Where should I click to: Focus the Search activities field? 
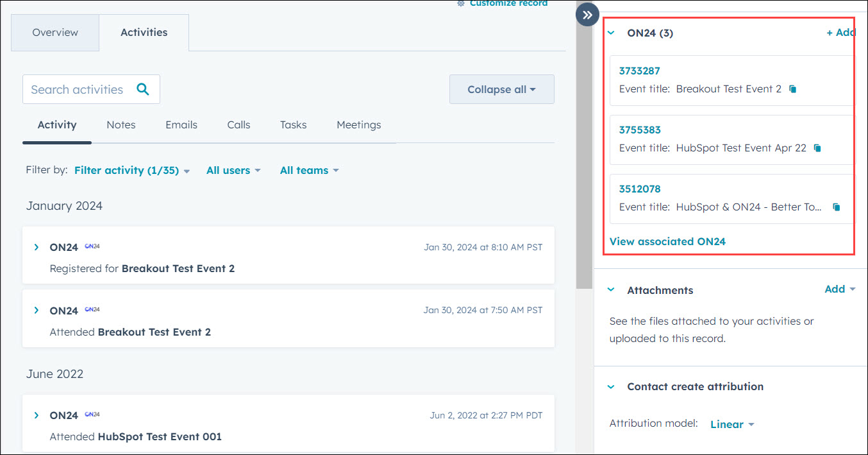[x=91, y=89]
